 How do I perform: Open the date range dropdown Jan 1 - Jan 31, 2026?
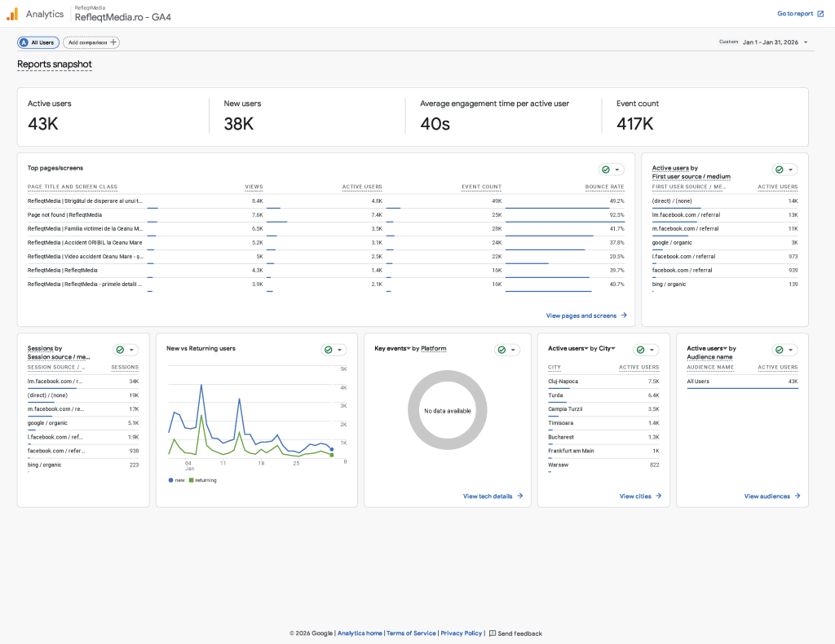point(775,42)
